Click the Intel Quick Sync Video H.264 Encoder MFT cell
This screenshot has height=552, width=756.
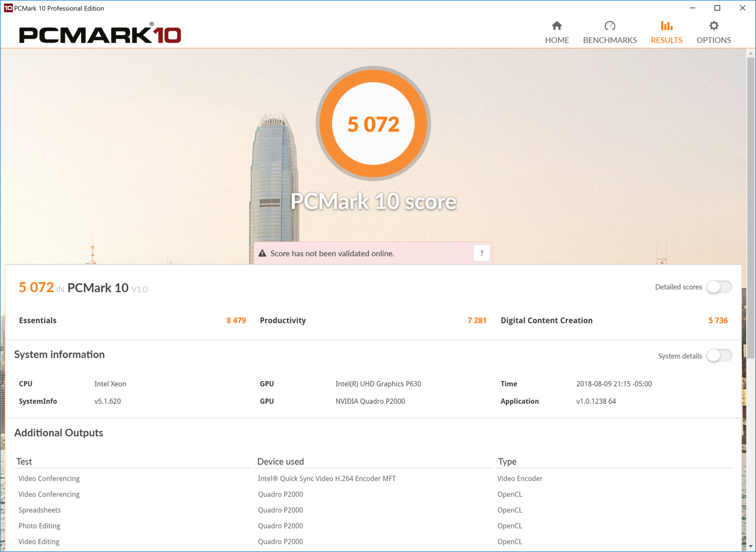click(x=327, y=478)
